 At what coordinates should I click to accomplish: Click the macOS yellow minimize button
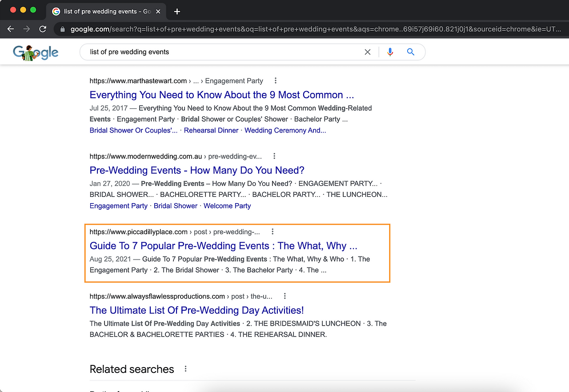coord(23,10)
